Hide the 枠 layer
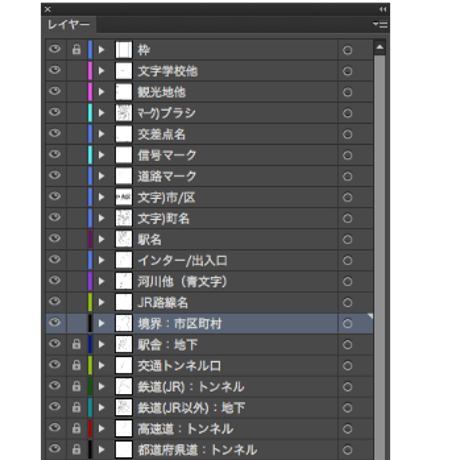 tap(55, 49)
